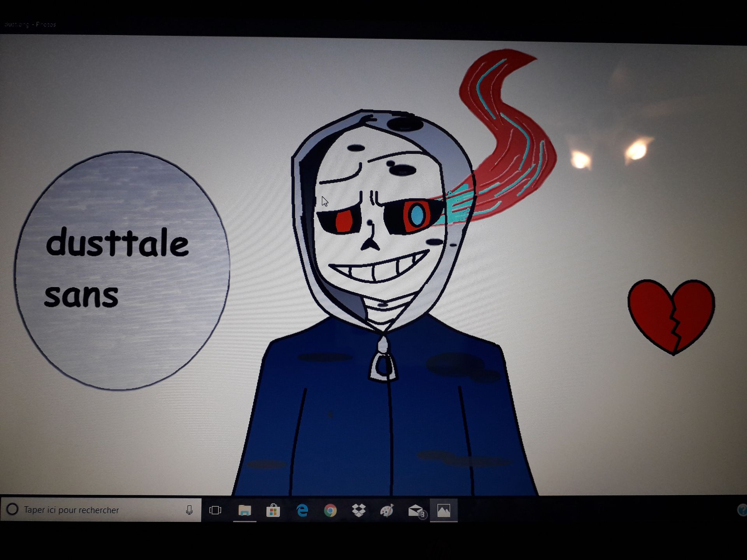Select the Photos app taskbar icon
This screenshot has width=747, height=560.
click(x=444, y=510)
